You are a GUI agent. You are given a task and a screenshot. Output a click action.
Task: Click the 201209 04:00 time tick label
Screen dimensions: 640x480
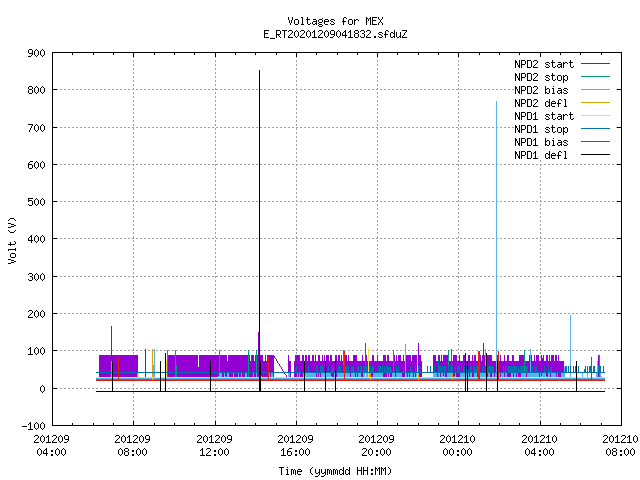click(x=51, y=446)
